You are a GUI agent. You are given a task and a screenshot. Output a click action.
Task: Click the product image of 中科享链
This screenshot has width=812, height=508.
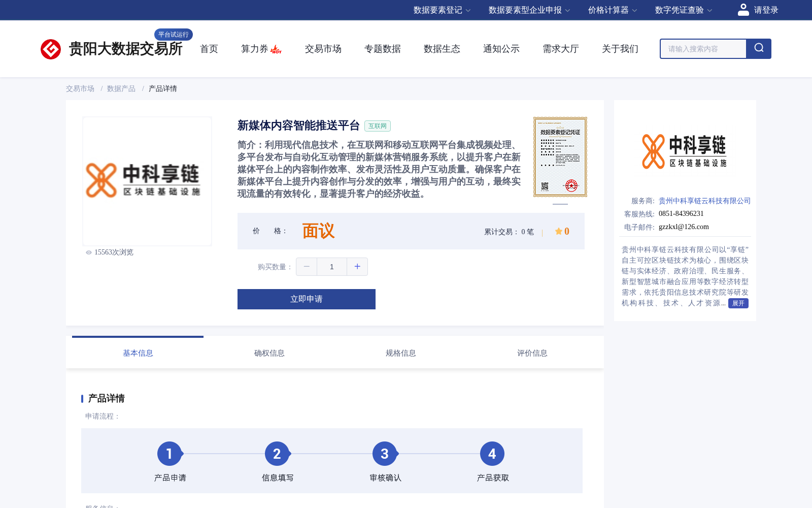tap(147, 181)
